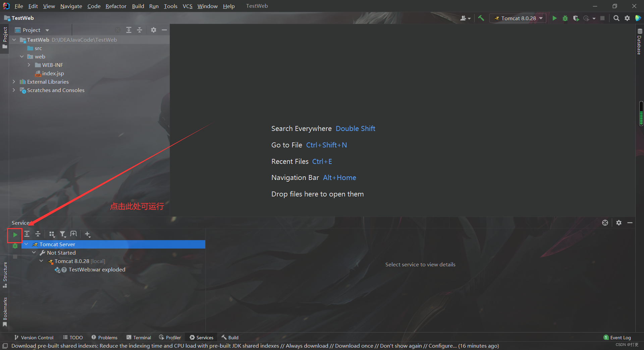Viewport: 644px width, 350px height.
Task: Switch to the Version Control tab
Action: [x=34, y=338]
